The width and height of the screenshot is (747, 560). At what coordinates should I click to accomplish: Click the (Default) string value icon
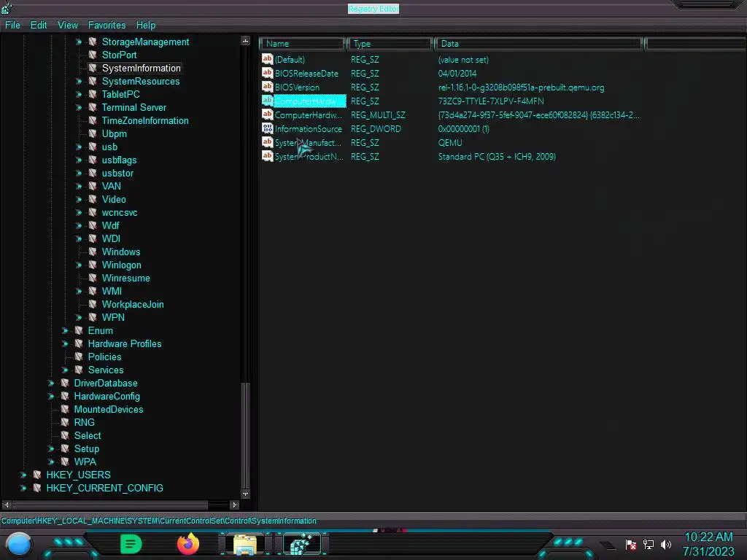pos(267,59)
